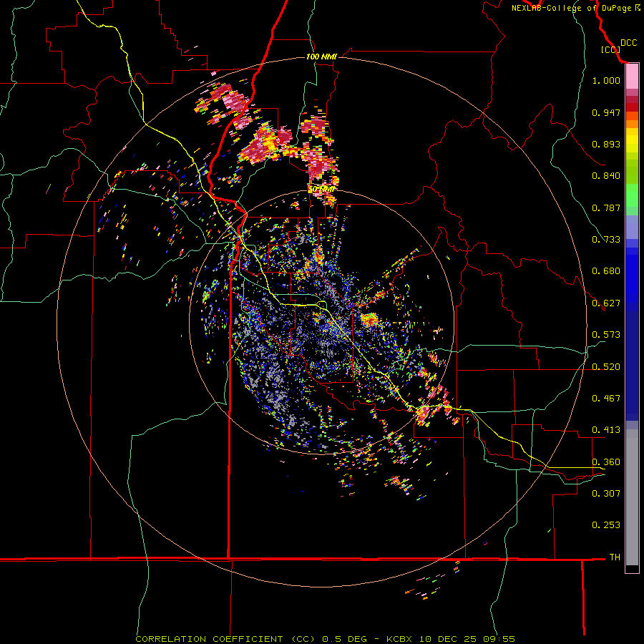Pick the pink segment on the color bar
The image size is (644, 644).
pyautogui.click(x=632, y=77)
